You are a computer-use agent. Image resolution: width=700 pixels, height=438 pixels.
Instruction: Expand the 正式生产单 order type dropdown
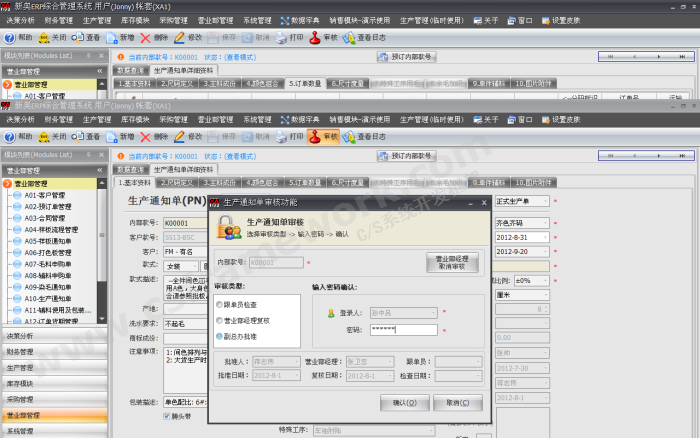pyautogui.click(x=545, y=201)
